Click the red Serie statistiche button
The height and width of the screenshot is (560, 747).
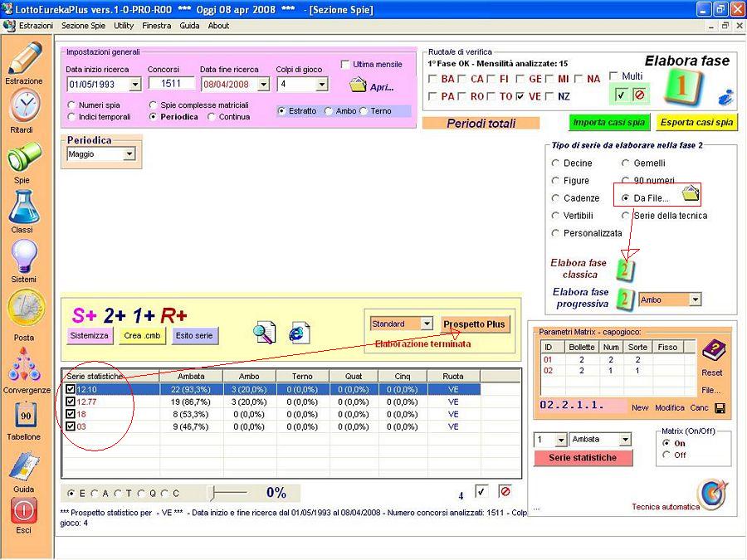583,458
